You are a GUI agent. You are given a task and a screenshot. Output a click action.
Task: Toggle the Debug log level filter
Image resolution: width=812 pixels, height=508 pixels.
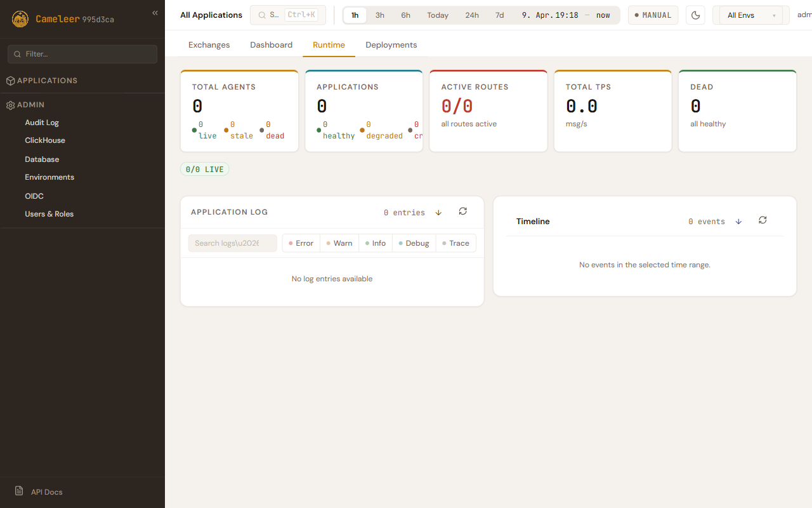pos(414,243)
